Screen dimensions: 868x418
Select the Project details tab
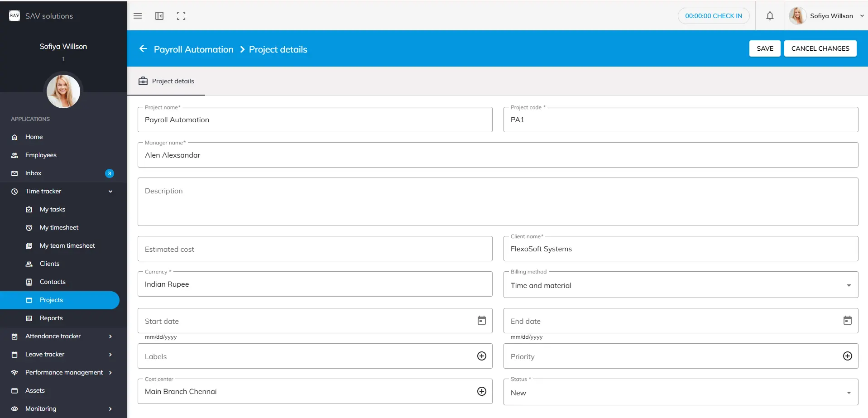click(166, 82)
